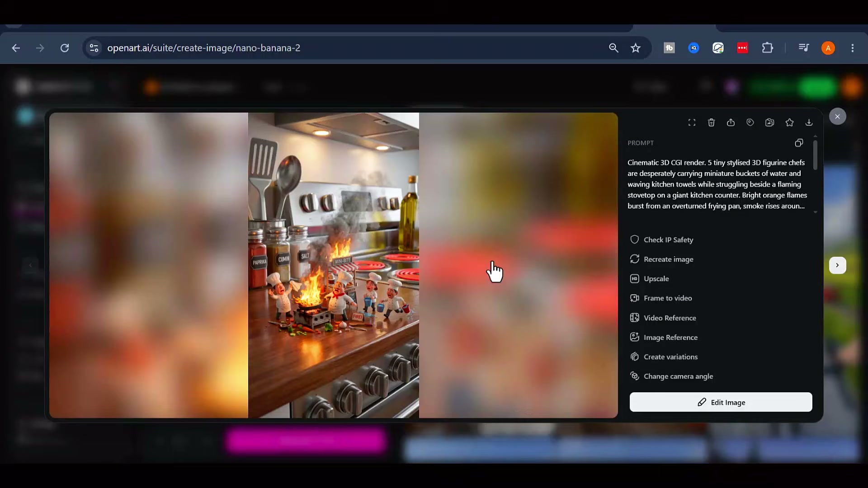Open the extension left of the red one
The width and height of the screenshot is (868, 488).
(718, 48)
